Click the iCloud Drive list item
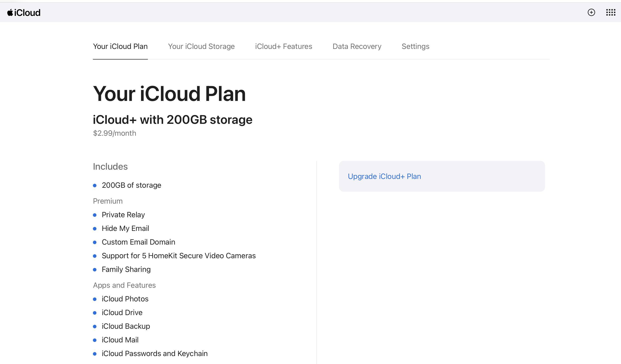621x364 pixels. coord(122,313)
